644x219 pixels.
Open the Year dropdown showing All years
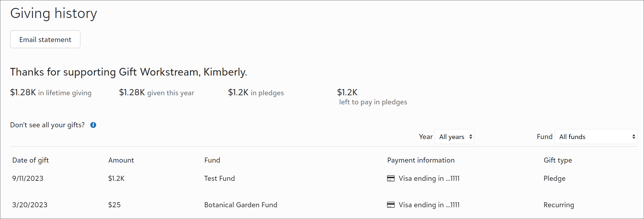click(454, 137)
